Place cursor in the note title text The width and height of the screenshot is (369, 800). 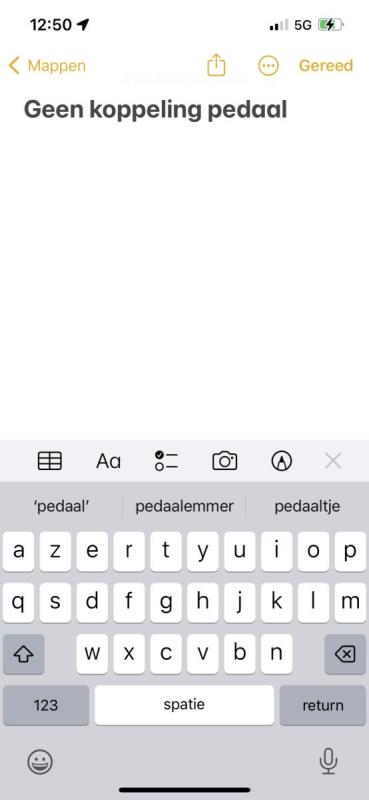click(156, 110)
